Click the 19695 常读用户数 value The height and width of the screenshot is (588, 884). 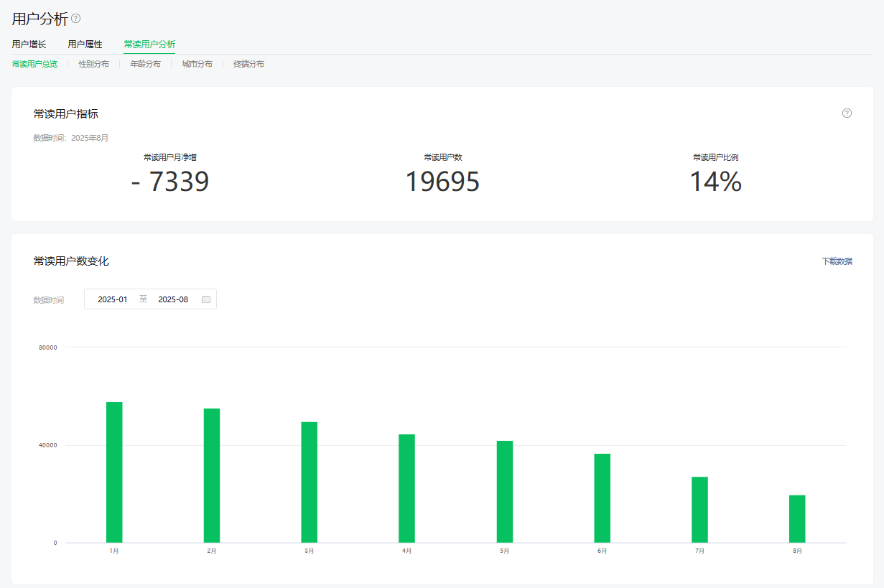442,182
